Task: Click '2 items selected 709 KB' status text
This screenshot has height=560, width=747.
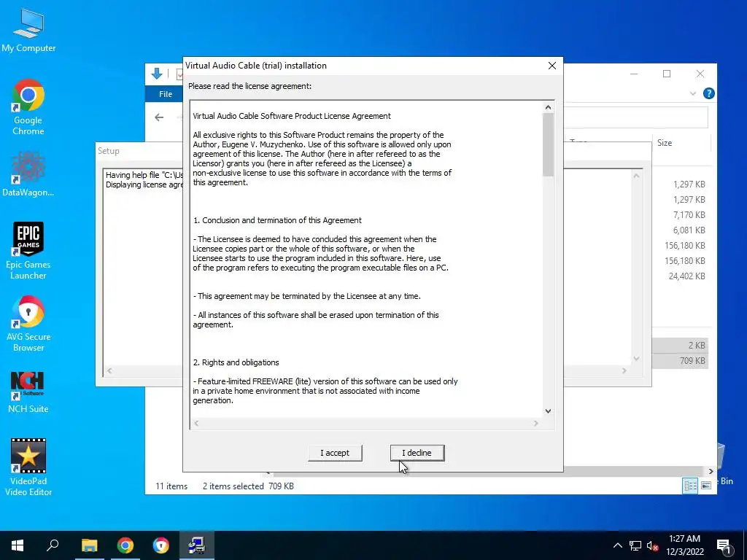Action: (248, 486)
